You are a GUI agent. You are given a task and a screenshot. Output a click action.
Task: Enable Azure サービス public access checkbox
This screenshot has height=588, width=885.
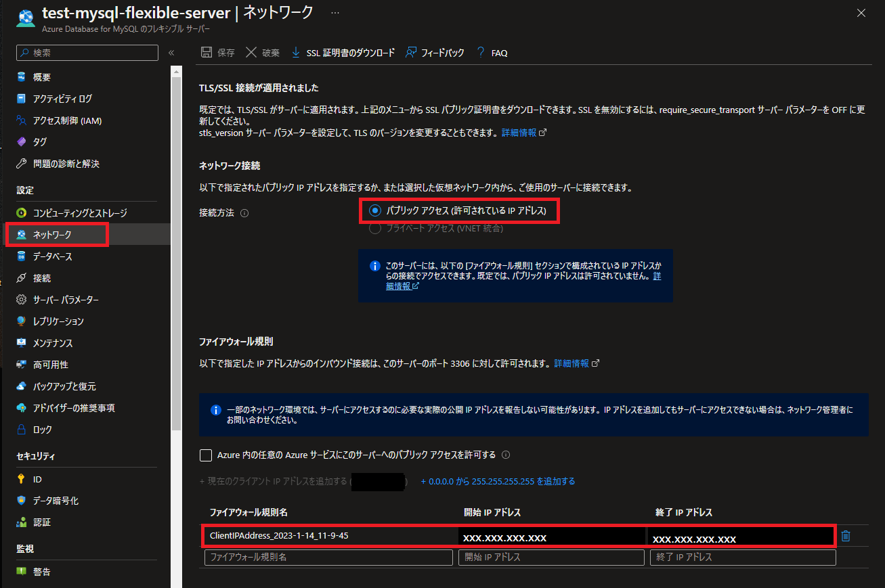[x=206, y=455]
